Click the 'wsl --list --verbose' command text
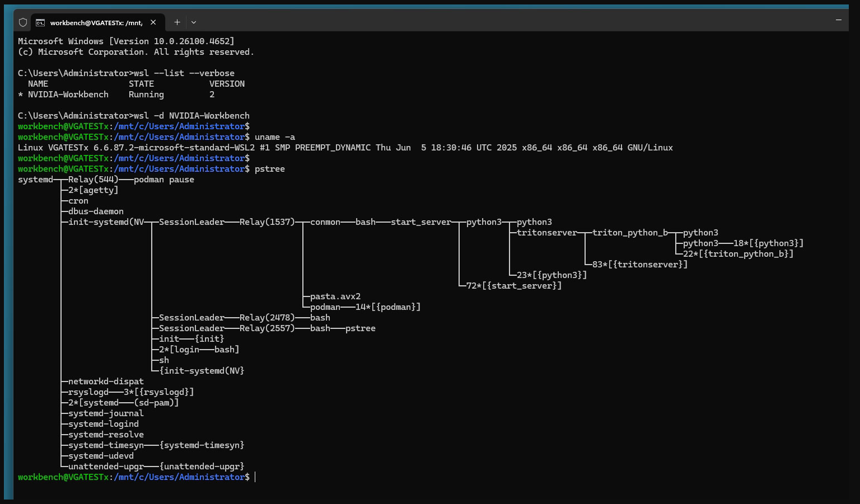 184,73
